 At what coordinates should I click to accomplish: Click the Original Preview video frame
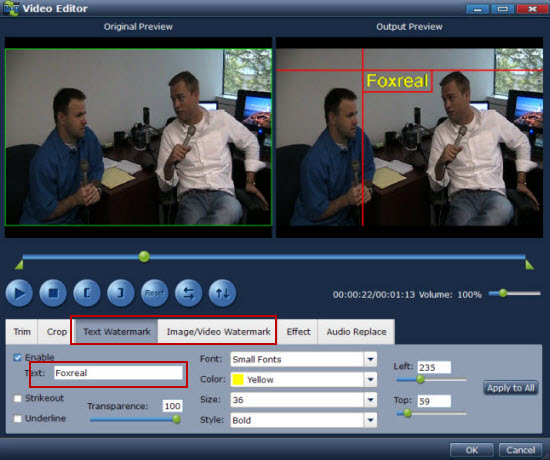(x=138, y=137)
